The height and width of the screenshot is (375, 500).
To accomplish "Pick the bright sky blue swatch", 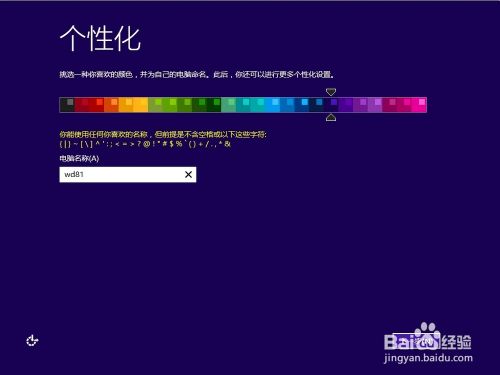I will pos(273,105).
